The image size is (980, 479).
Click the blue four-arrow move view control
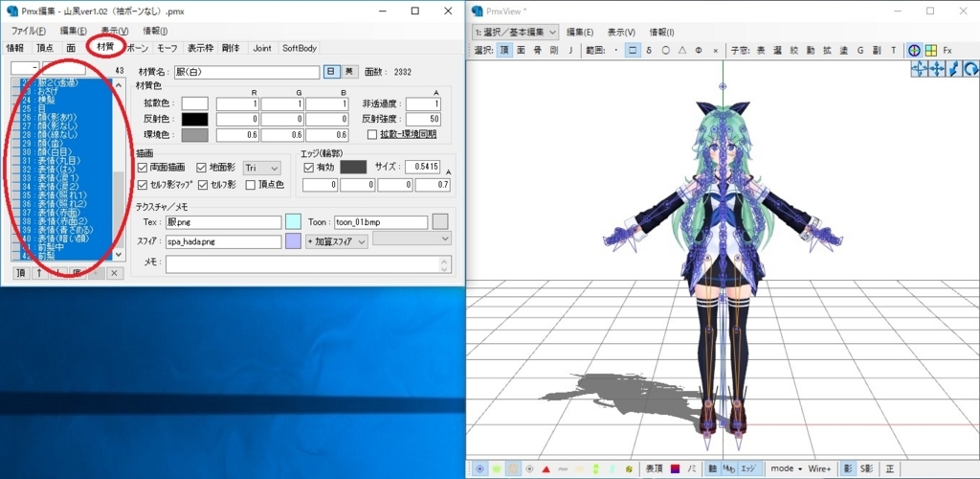point(937,69)
